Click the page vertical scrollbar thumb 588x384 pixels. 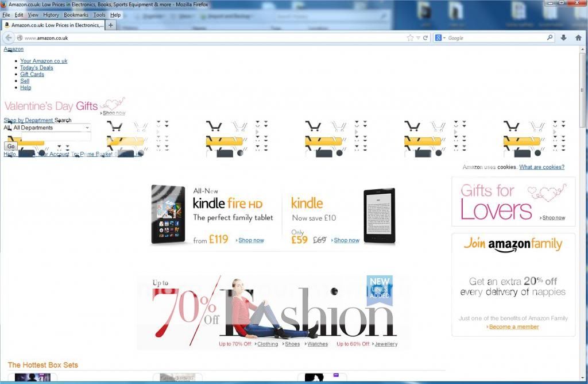(582, 90)
